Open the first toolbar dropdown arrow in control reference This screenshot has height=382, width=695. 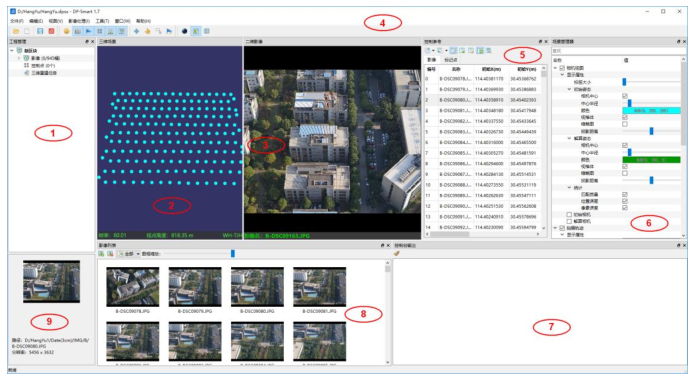pos(433,51)
